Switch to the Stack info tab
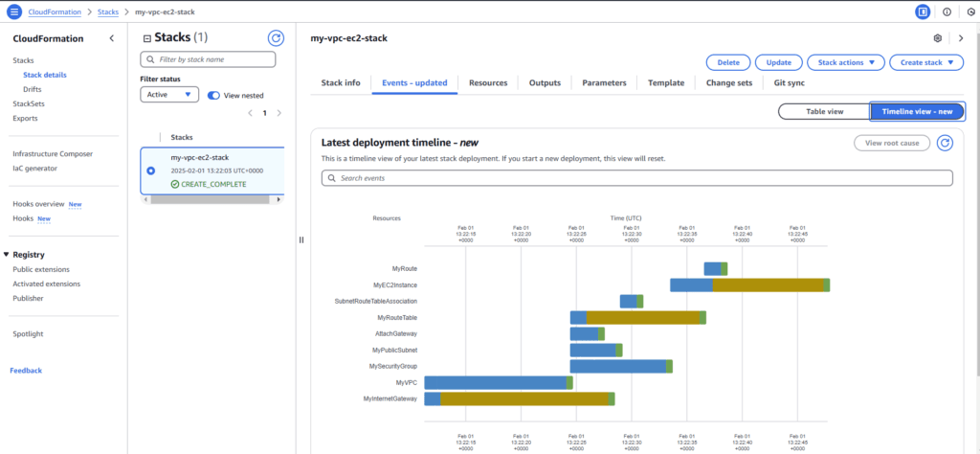The width and height of the screenshot is (980, 454). click(341, 82)
